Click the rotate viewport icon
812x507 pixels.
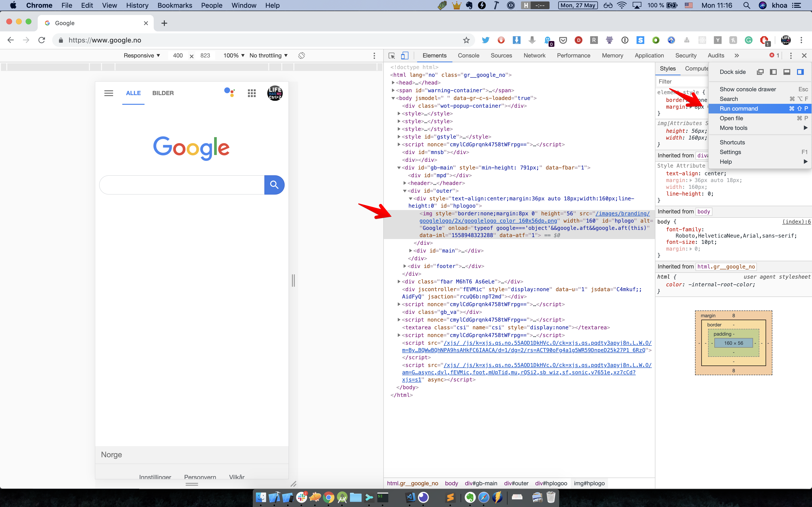point(301,56)
